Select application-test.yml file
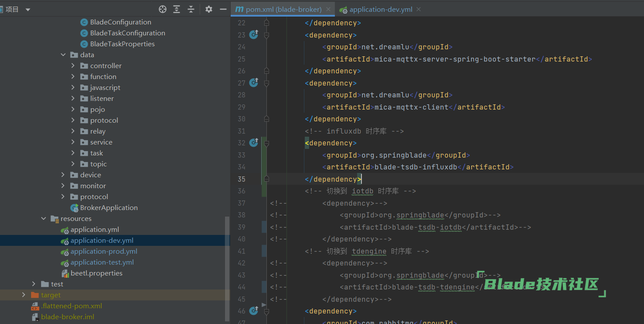Screen dimensions: 644x324 click(102, 262)
